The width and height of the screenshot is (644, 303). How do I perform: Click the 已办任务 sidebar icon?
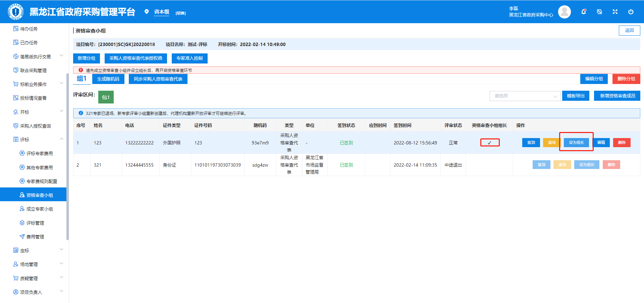coord(16,42)
